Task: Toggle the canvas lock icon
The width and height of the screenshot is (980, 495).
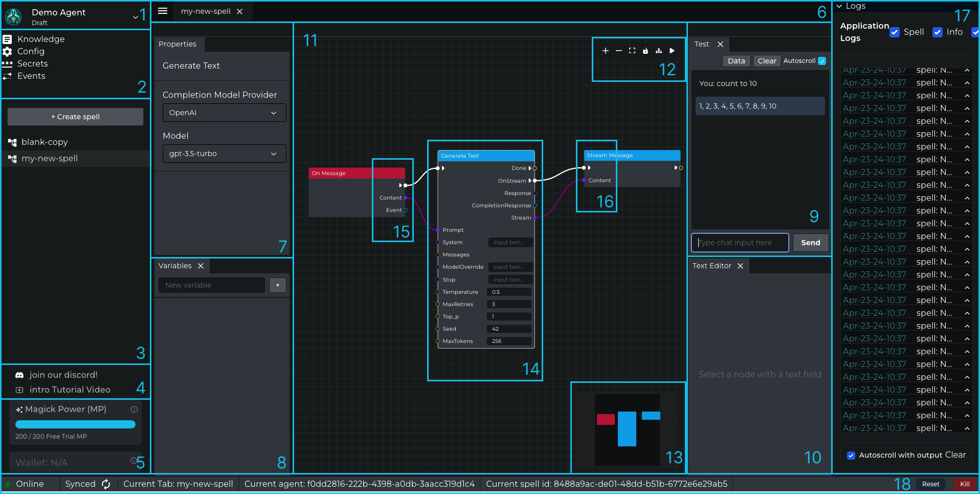Action: 645,51
